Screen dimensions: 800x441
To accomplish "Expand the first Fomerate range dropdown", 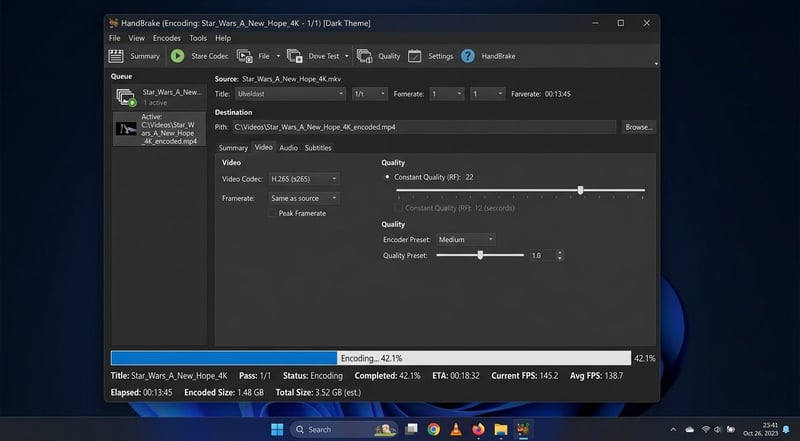I will coord(447,94).
